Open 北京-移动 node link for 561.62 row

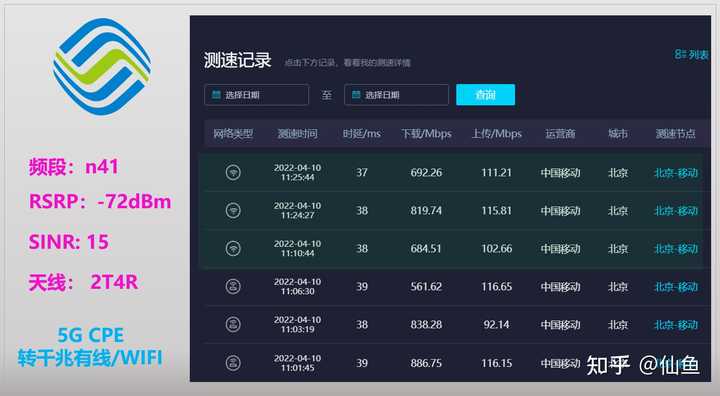(x=676, y=287)
